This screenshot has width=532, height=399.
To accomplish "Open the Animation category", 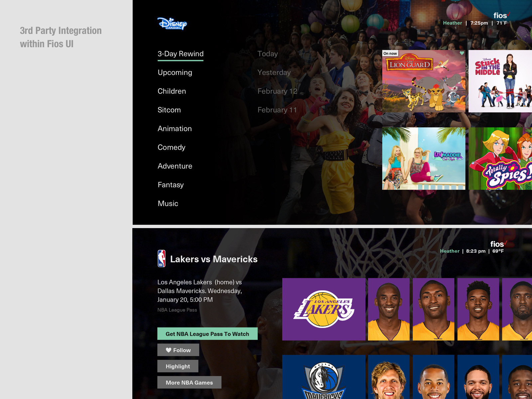I will click(x=175, y=129).
